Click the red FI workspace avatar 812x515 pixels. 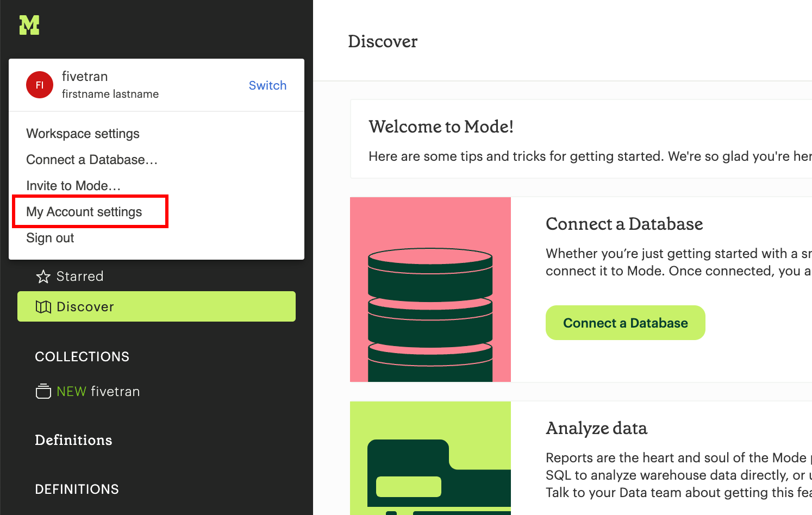pos(40,85)
